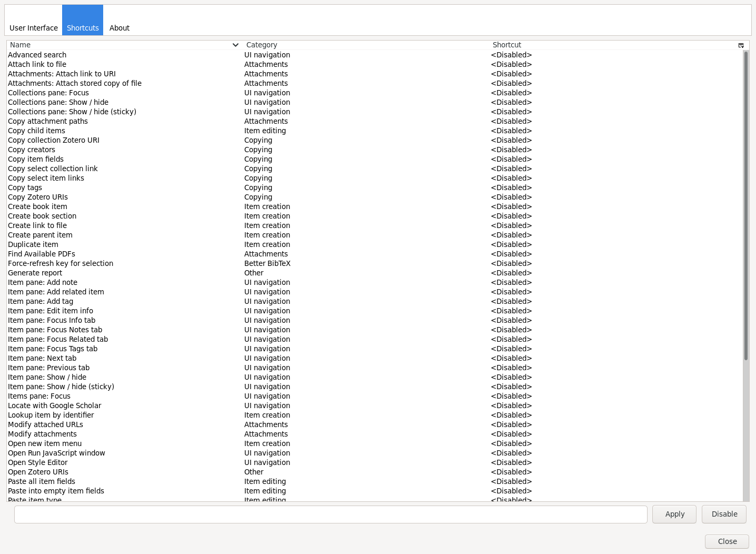
Task: Select Item pane: Previous tab row
Action: pyautogui.click(x=374, y=368)
